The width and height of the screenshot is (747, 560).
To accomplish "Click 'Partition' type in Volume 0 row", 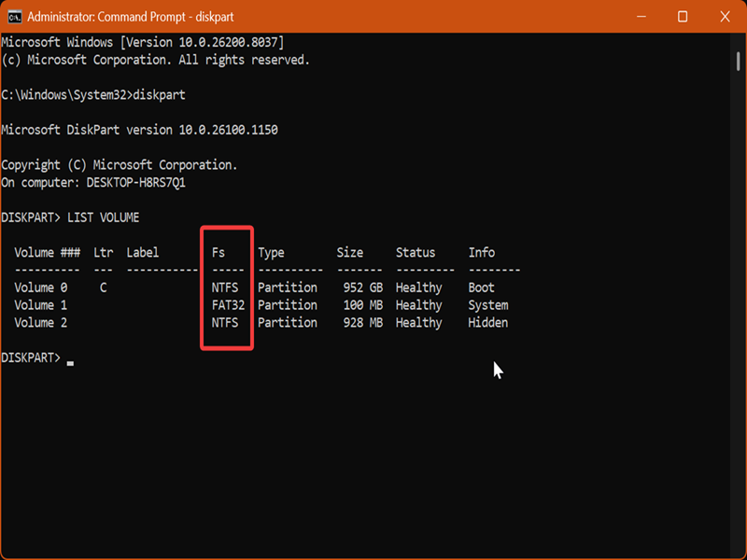I will [288, 287].
